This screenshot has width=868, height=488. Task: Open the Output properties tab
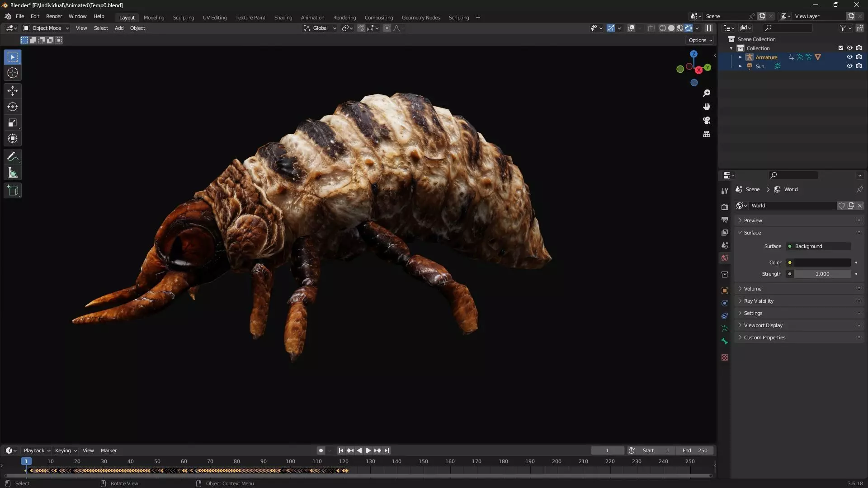pyautogui.click(x=725, y=220)
